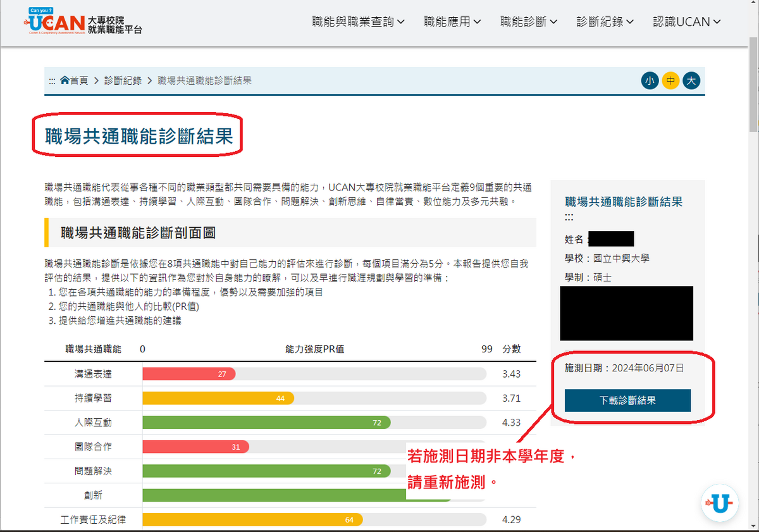The image size is (759, 532).
Task: Click the 職場共通職能診斷結果 breadcrumb text
Action: click(x=204, y=80)
